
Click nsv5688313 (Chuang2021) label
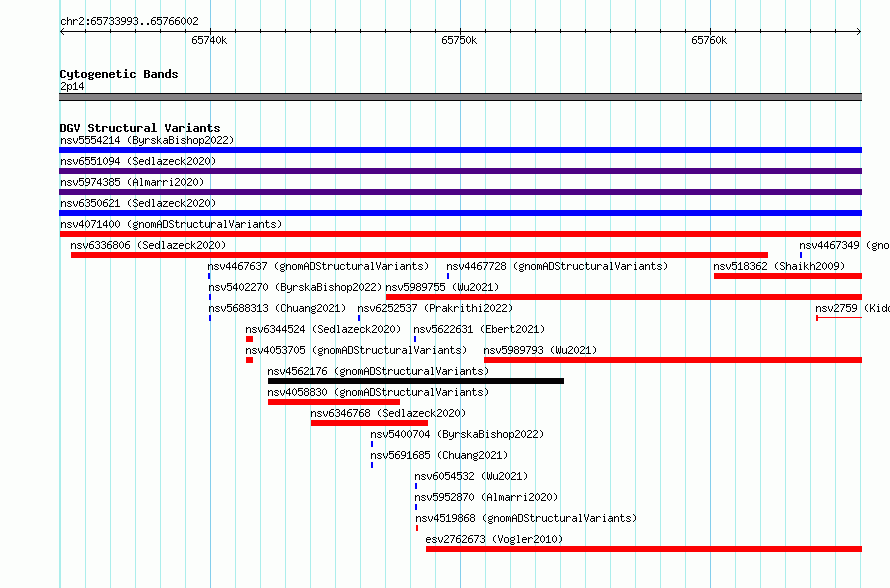point(277,308)
